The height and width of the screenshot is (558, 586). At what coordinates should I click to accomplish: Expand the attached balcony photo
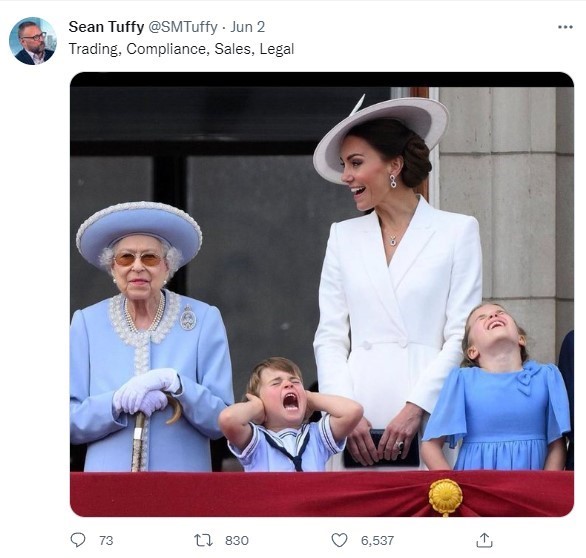click(322, 294)
